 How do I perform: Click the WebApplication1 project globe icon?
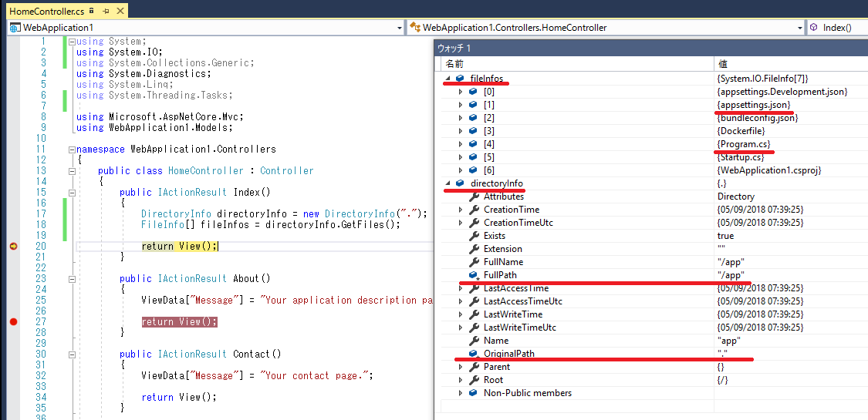point(15,28)
